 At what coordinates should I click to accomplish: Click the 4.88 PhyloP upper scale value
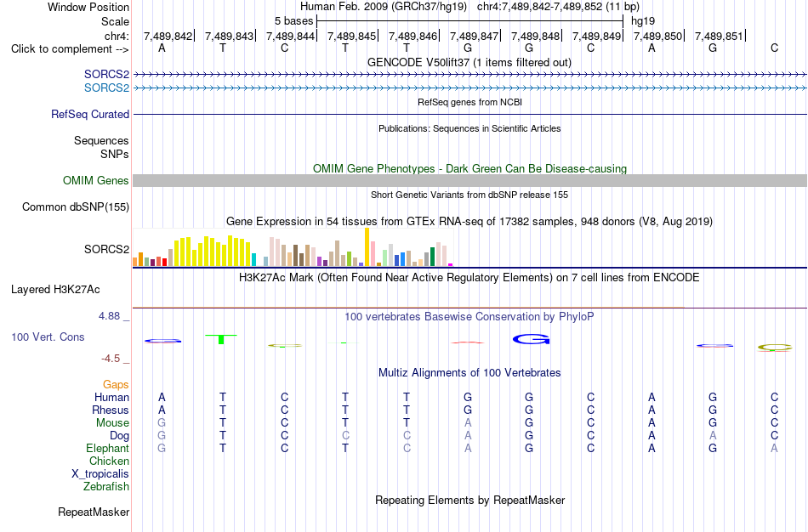[x=109, y=315]
